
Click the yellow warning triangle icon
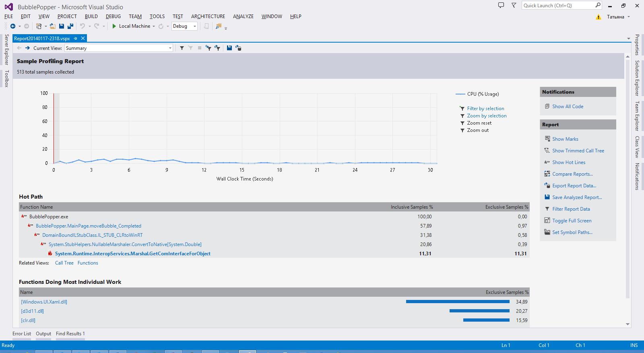599,17
